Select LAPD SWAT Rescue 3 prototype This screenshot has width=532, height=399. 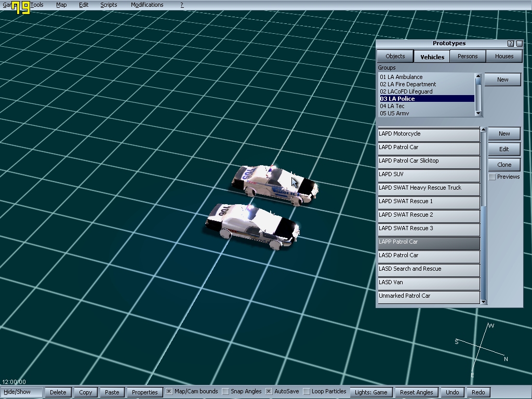(429, 229)
